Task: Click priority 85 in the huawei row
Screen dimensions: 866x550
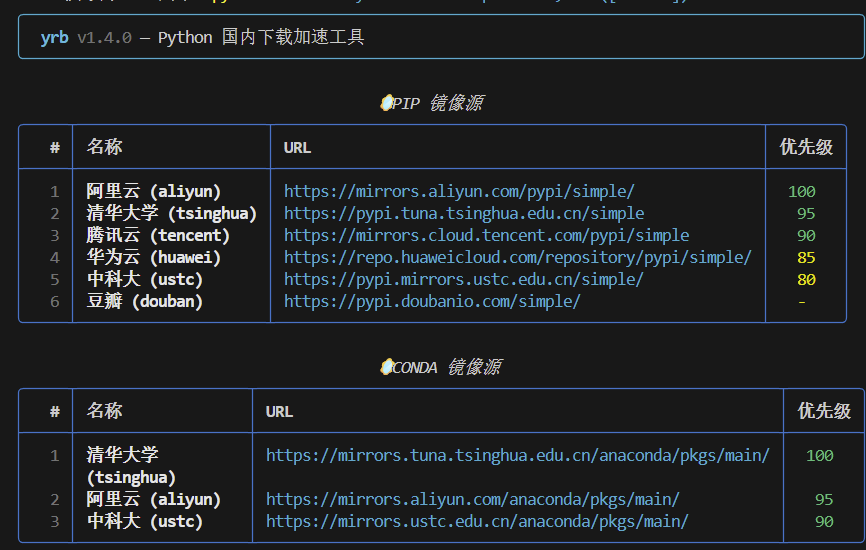Action: click(806, 258)
